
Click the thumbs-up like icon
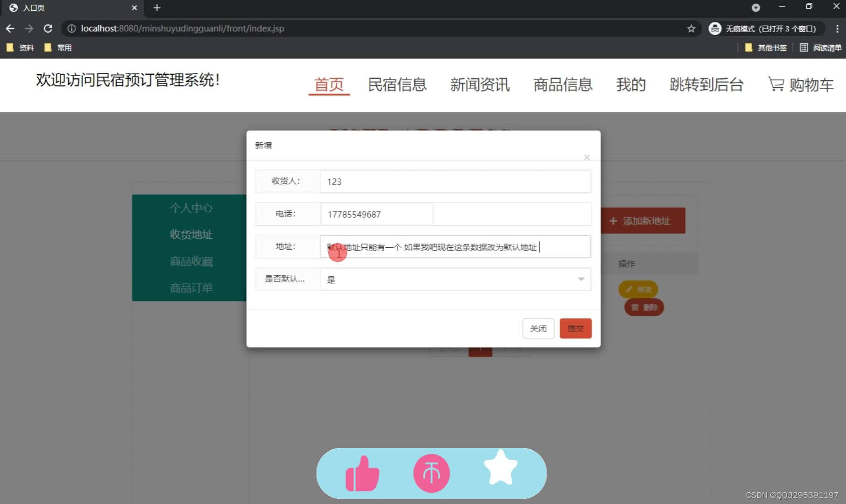coord(362,474)
